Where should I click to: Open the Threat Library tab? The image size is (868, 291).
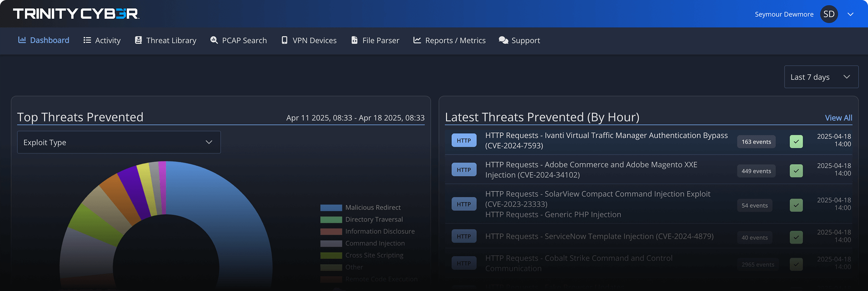pos(166,40)
